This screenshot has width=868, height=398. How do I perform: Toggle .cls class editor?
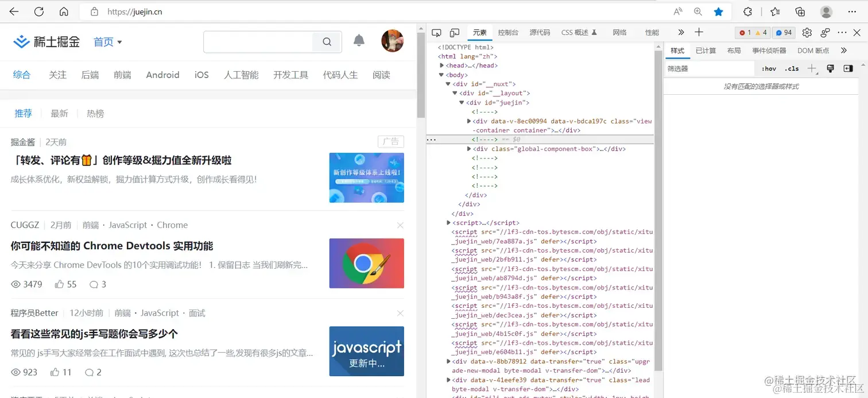(x=792, y=68)
